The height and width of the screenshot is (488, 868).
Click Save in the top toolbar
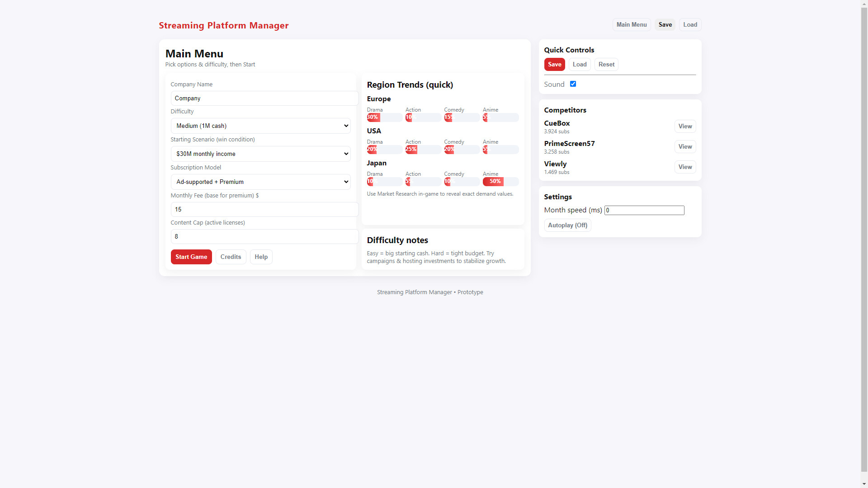click(x=665, y=24)
